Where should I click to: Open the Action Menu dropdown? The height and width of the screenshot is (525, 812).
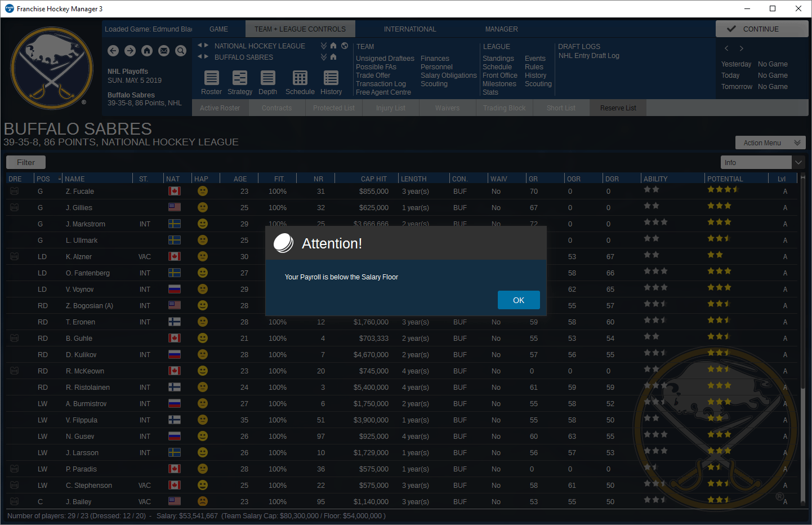point(770,143)
